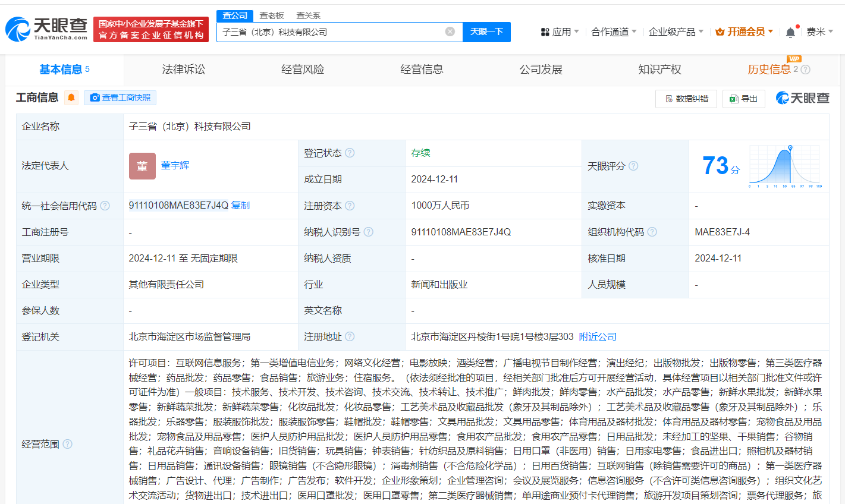845x504 pixels.
Task: Open legal representative 董宇辉 profile link
Action: pos(176,166)
